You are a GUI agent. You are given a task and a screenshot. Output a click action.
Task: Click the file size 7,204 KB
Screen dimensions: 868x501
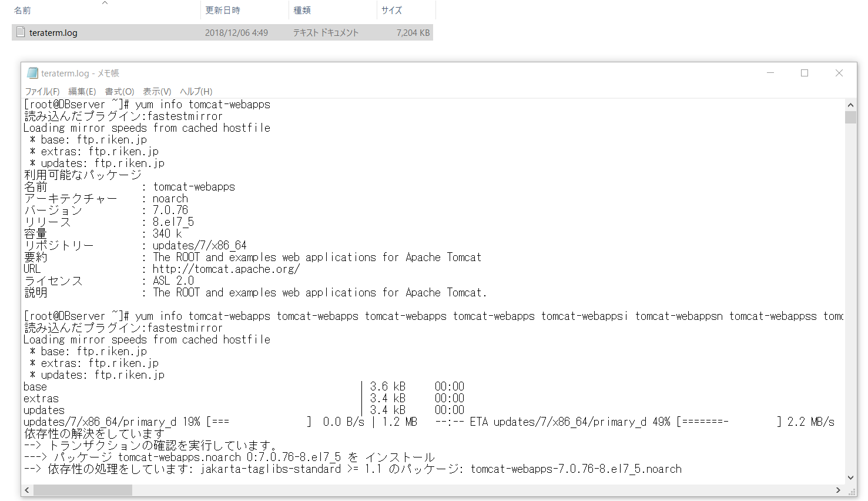tap(413, 33)
